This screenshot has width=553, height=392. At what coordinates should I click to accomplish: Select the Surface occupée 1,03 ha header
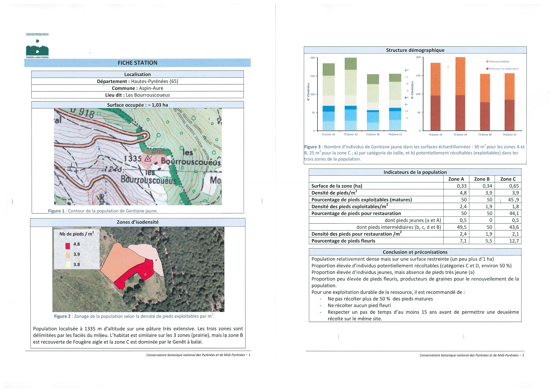click(x=137, y=105)
